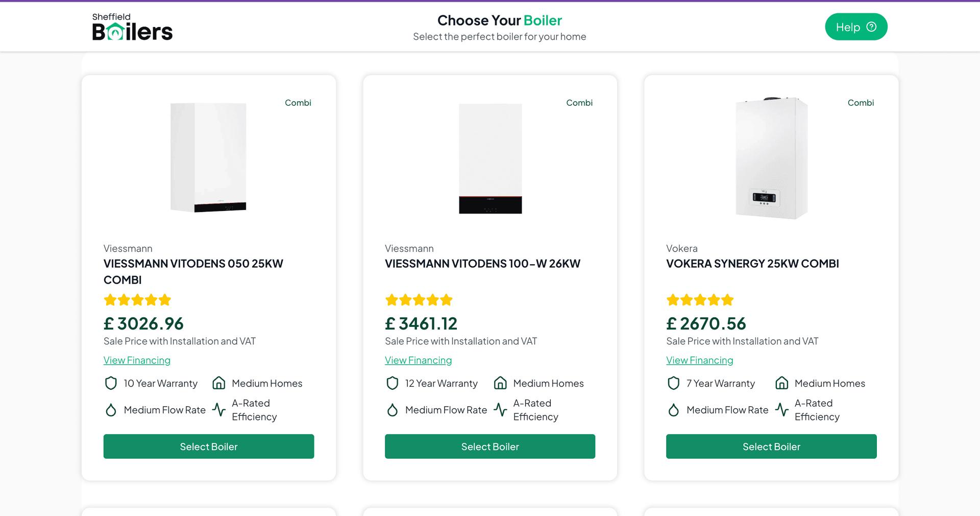Image resolution: width=980 pixels, height=516 pixels.
Task: Click the £2670.56 price on the Vokera card
Action: (x=706, y=323)
